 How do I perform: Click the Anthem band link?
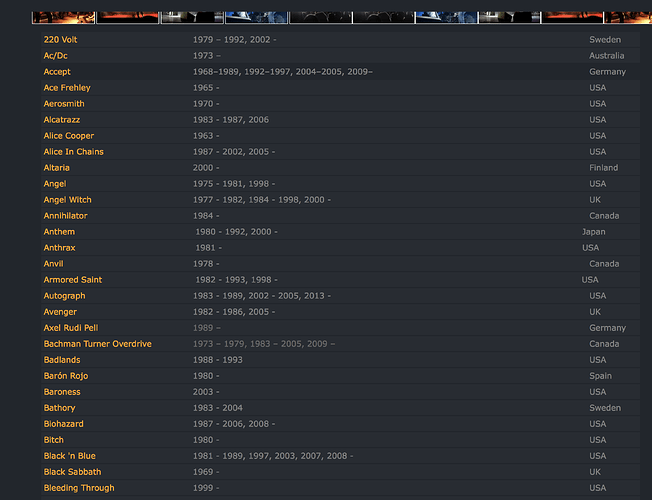coord(59,232)
